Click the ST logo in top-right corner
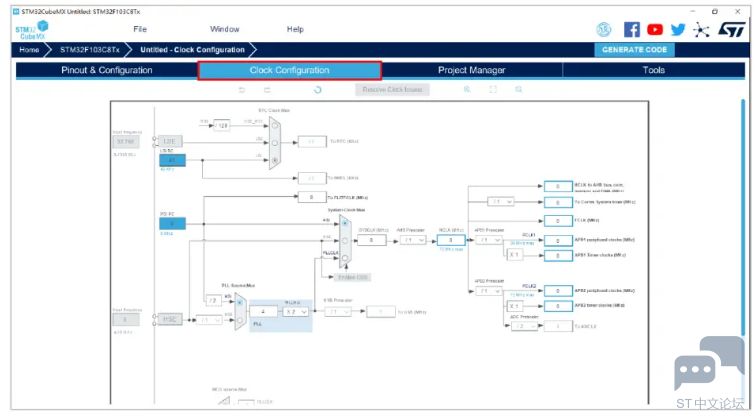753x419 pixels. [731, 30]
